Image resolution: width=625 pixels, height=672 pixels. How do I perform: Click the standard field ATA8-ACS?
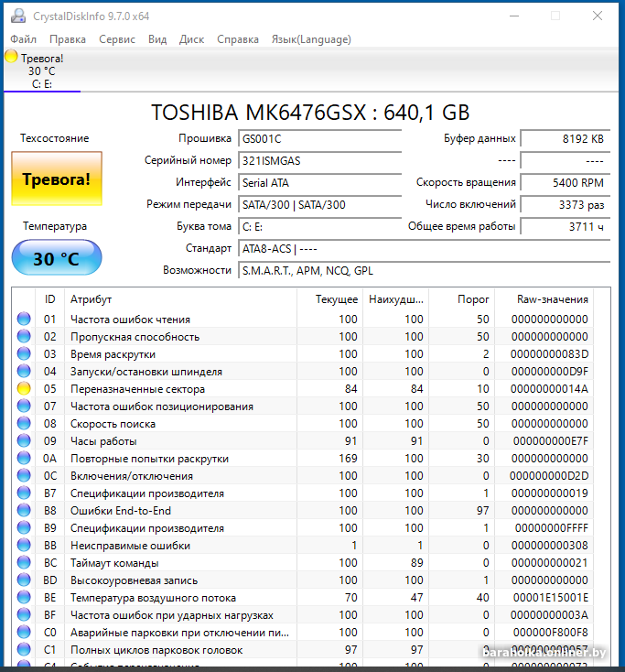[x=424, y=249]
